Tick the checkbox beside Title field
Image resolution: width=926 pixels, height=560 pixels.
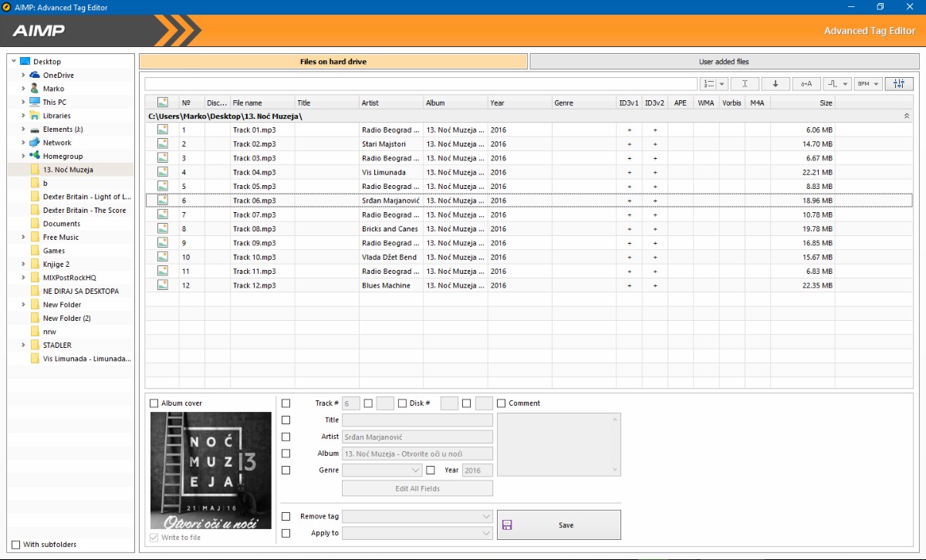(x=286, y=420)
